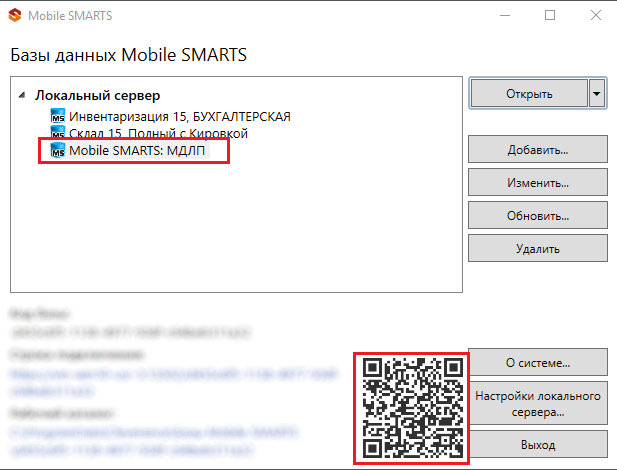Click the Mobile SMARTS logo in title bar
Viewport: 617px width, 470px height.
[15, 15]
